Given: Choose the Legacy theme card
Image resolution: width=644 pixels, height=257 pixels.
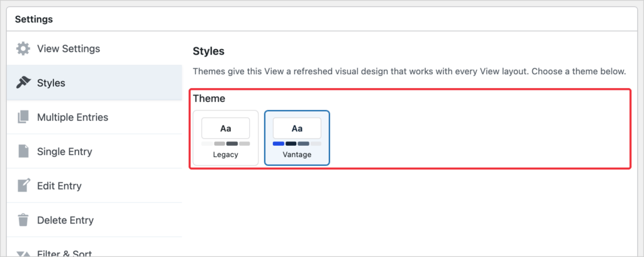Looking at the screenshot, I should [226, 138].
